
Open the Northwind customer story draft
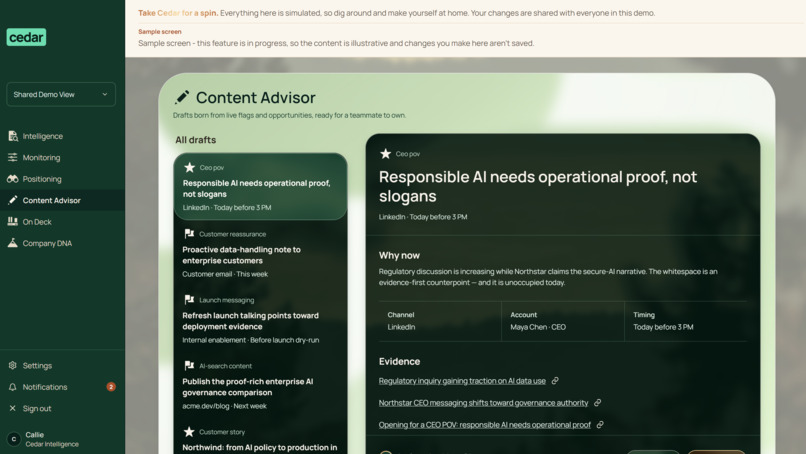(261, 439)
